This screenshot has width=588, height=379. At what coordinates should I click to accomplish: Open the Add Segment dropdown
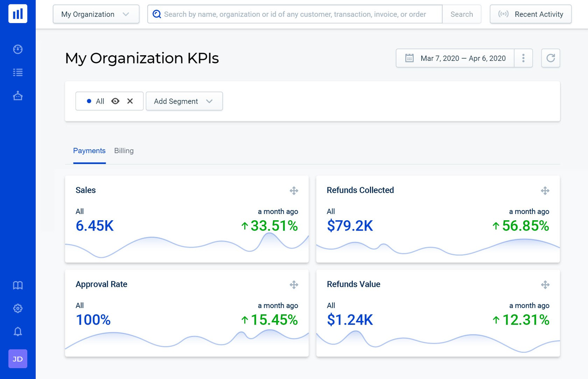coord(184,101)
